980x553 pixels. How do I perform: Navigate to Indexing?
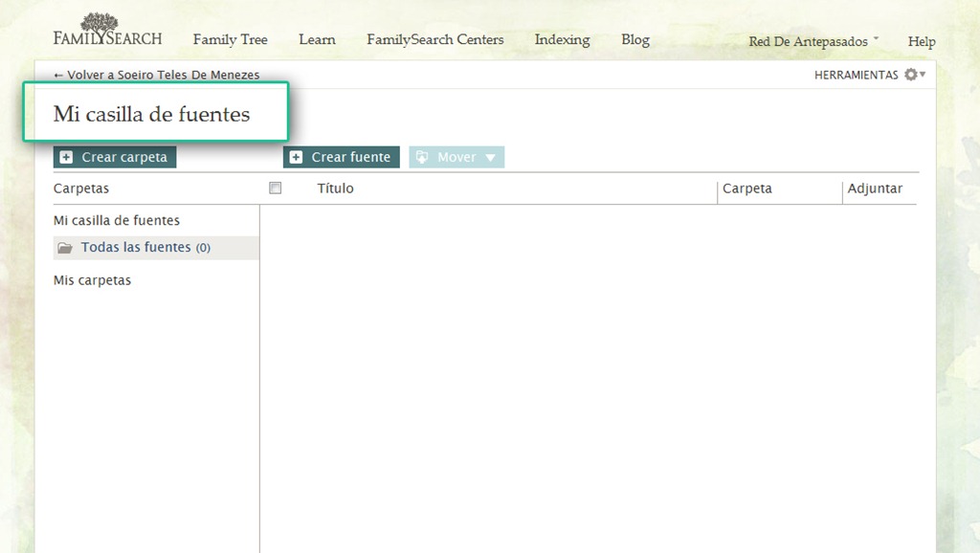562,39
